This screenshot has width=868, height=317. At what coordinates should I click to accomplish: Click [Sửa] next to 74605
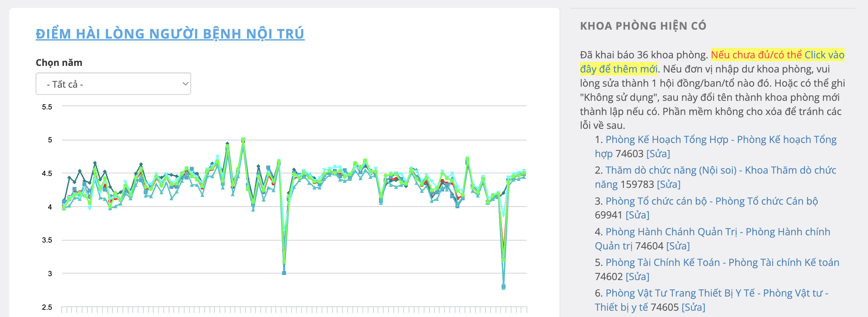click(693, 307)
